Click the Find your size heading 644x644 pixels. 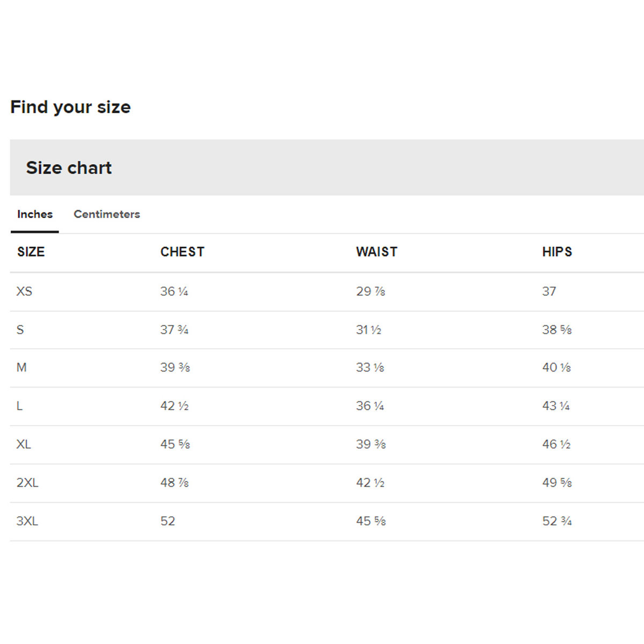[70, 107]
